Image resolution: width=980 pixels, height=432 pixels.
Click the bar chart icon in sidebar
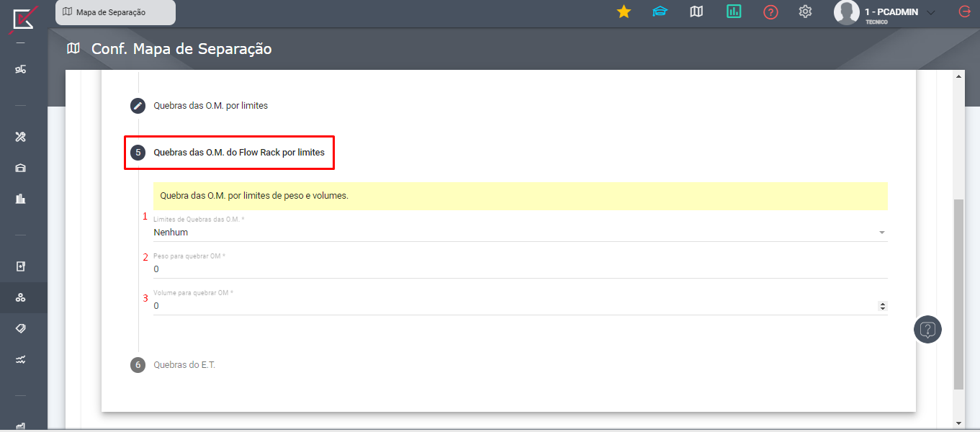pyautogui.click(x=21, y=199)
